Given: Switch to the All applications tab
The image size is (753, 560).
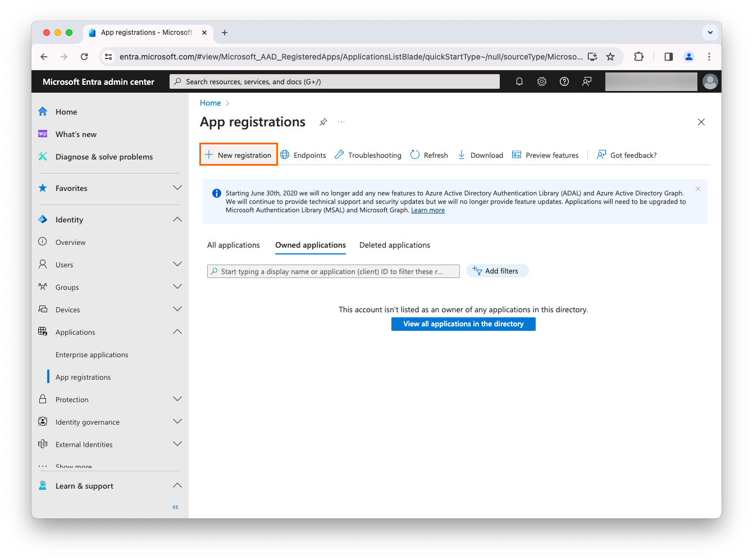Looking at the screenshot, I should click(233, 245).
